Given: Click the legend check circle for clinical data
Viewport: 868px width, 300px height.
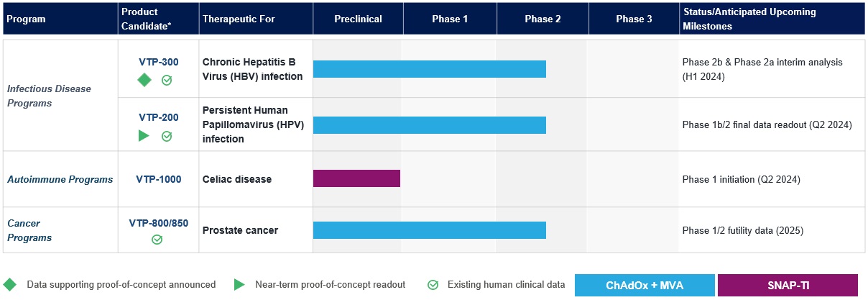Looking at the screenshot, I should 433,285.
